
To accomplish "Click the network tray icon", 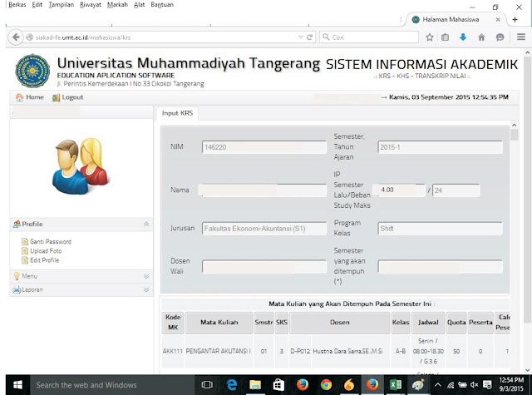I will [451, 385].
